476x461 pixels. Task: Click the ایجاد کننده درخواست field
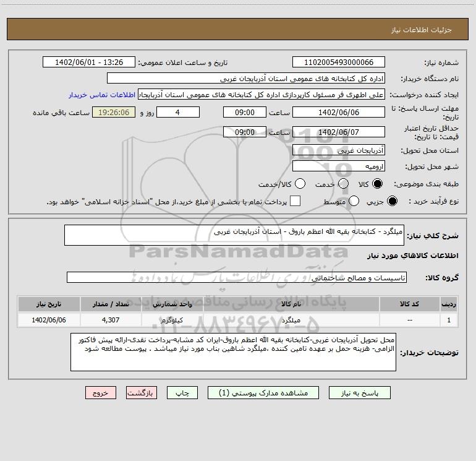(x=261, y=95)
